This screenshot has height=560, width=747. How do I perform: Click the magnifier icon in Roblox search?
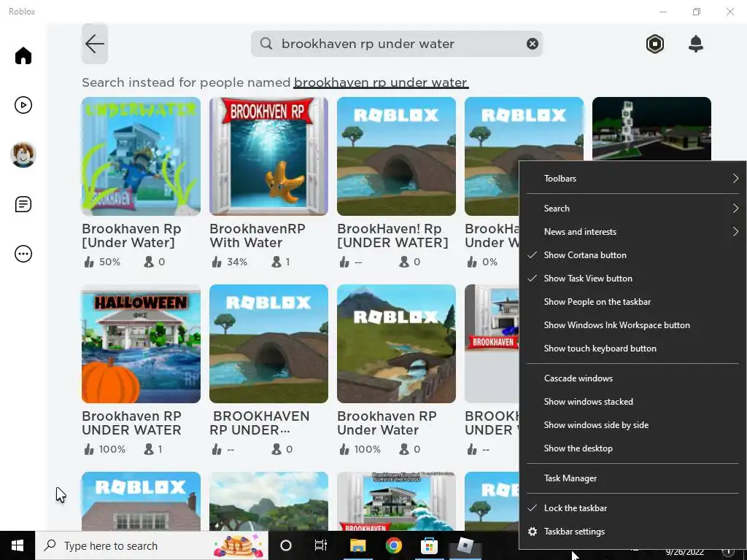[266, 44]
